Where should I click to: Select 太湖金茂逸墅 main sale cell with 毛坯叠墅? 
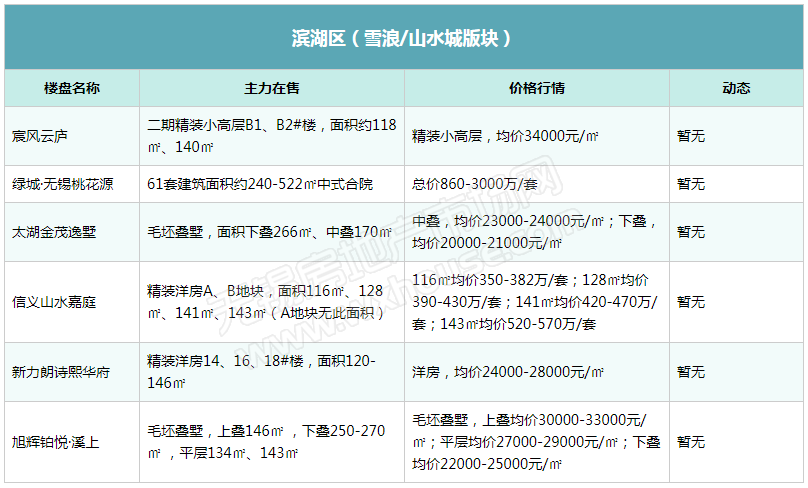(268, 232)
